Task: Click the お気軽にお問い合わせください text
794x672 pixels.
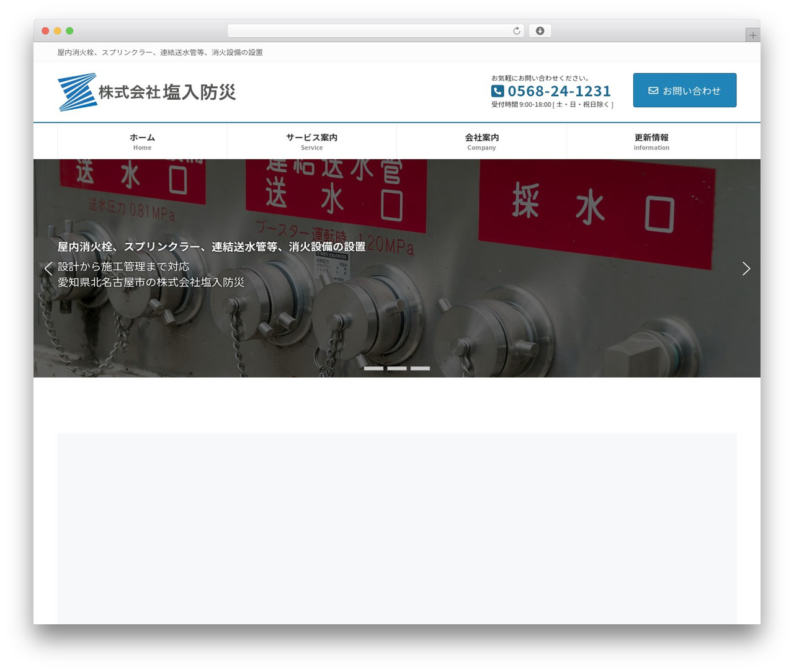Action: pyautogui.click(x=540, y=78)
